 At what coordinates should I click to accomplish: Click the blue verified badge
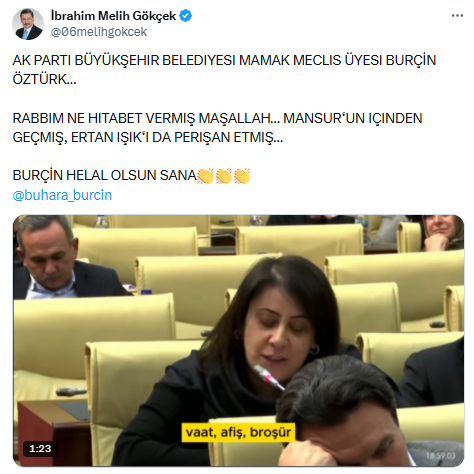click(x=186, y=16)
